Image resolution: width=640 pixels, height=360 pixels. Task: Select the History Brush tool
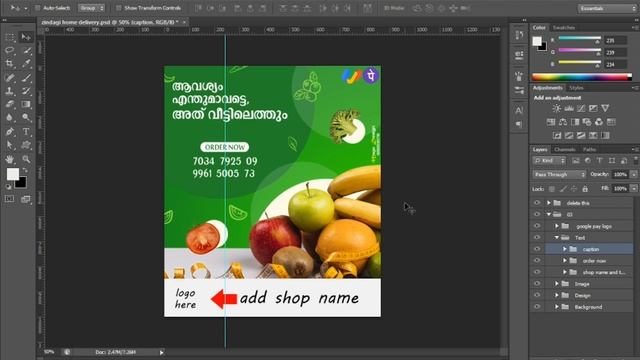(x=26, y=91)
